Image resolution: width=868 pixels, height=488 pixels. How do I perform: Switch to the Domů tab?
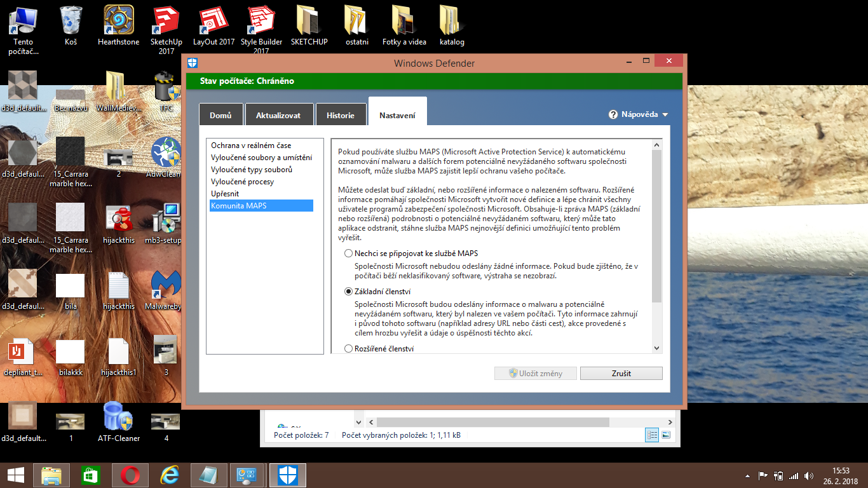[220, 115]
